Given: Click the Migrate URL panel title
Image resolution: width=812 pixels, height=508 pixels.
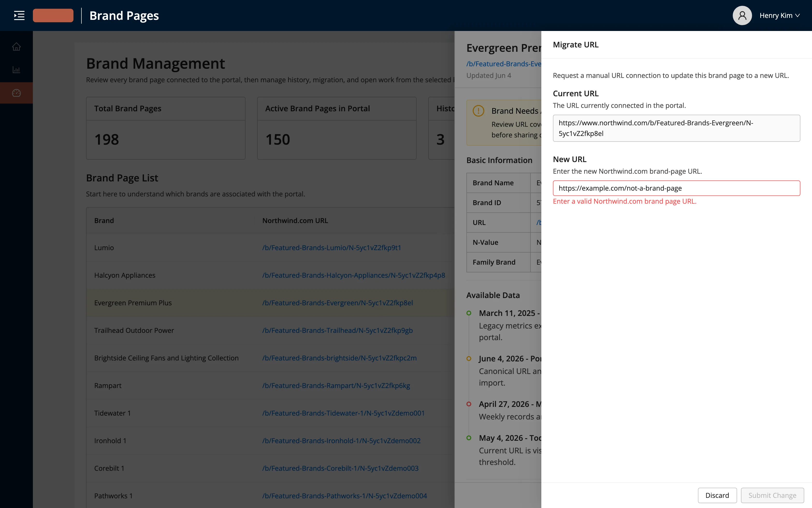Looking at the screenshot, I should point(575,45).
